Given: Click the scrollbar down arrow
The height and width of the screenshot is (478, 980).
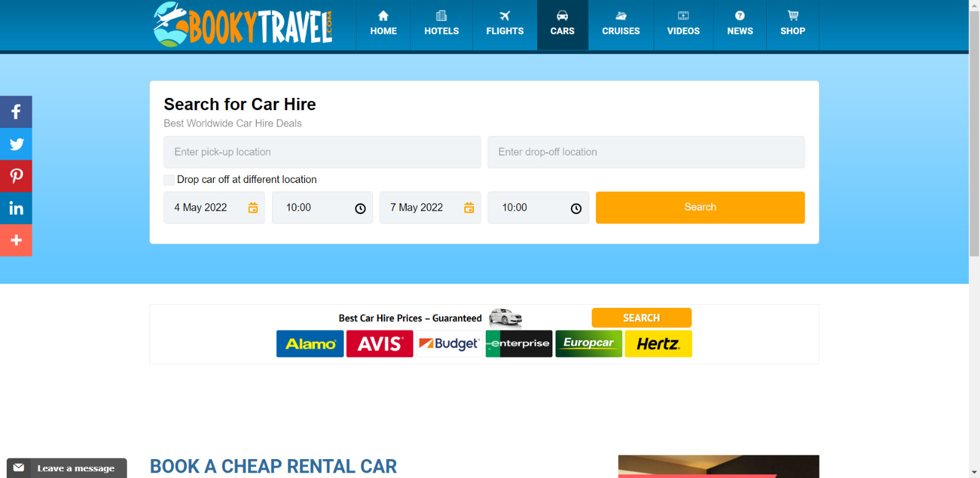Looking at the screenshot, I should 974,472.
